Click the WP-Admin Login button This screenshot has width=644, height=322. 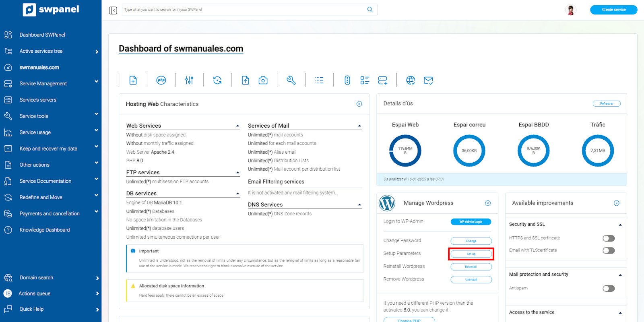(471, 222)
